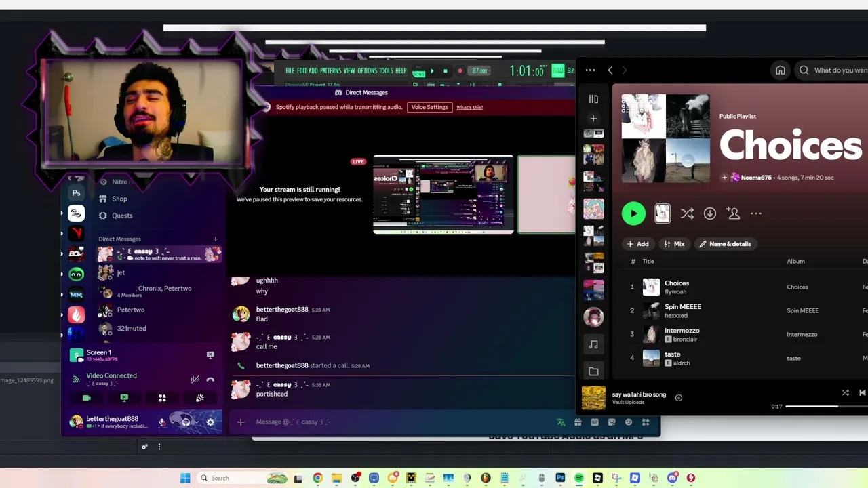Viewport: 868px width, 488px height.
Task: Skip to previous track in Spotify
Action: [x=862, y=393]
